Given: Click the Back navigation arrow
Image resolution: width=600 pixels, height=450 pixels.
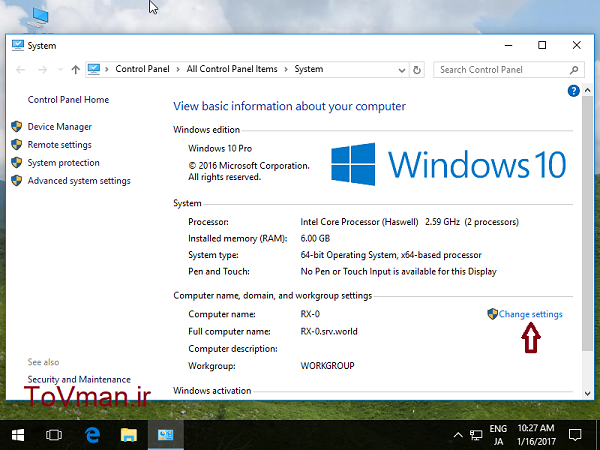Looking at the screenshot, I should coord(20,70).
